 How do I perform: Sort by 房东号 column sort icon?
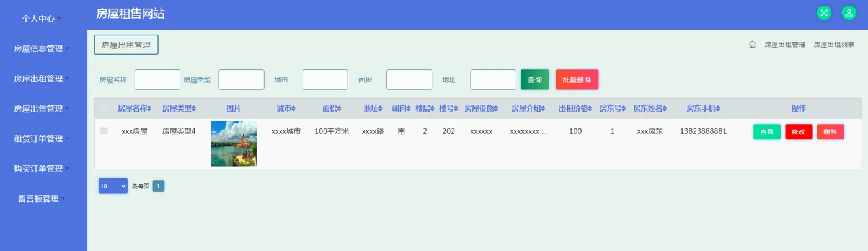click(x=624, y=108)
